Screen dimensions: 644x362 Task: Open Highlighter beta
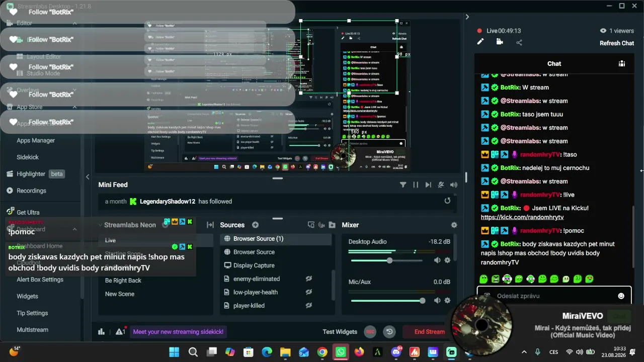pos(35,174)
